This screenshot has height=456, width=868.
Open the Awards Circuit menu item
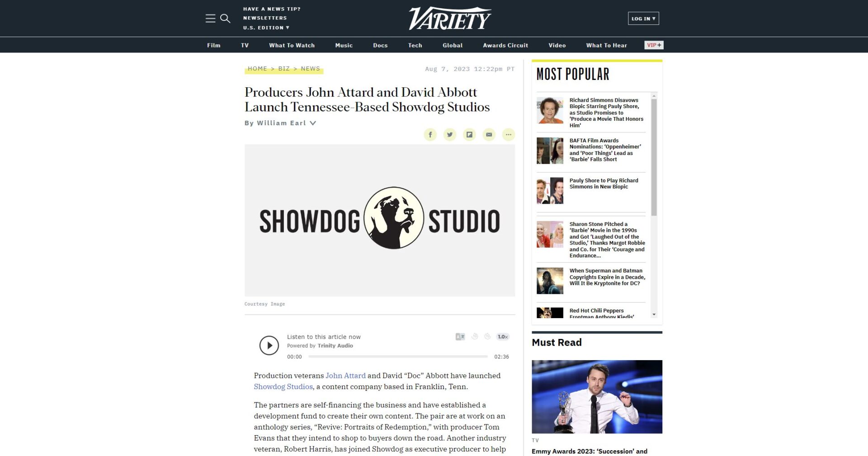point(505,45)
